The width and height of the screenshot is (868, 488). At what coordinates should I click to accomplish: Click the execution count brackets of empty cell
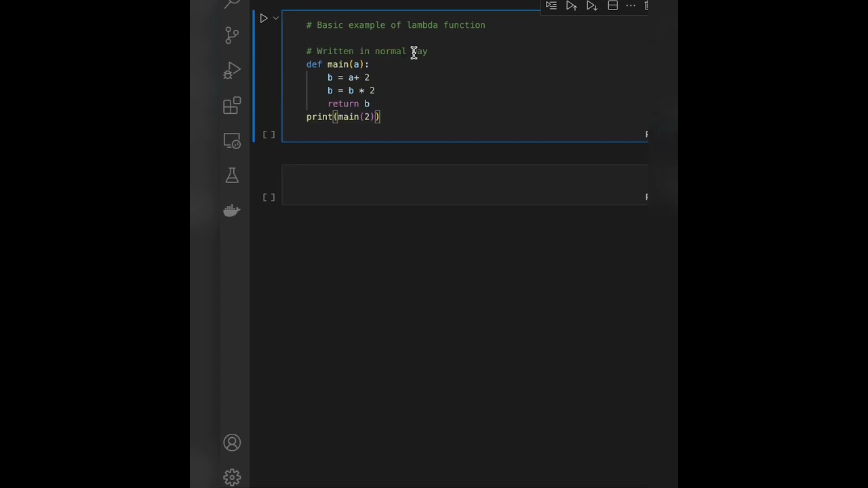[269, 197]
